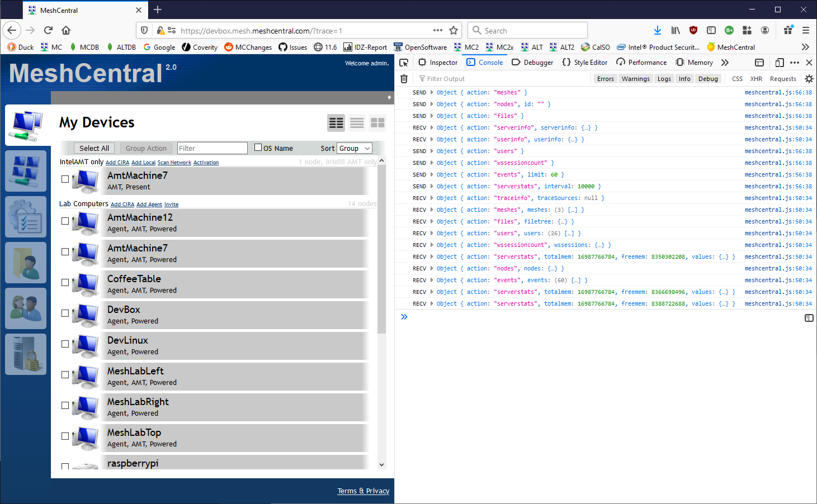Switch to devtools Debugger tab
This screenshot has height=504, width=817.
tap(532, 63)
